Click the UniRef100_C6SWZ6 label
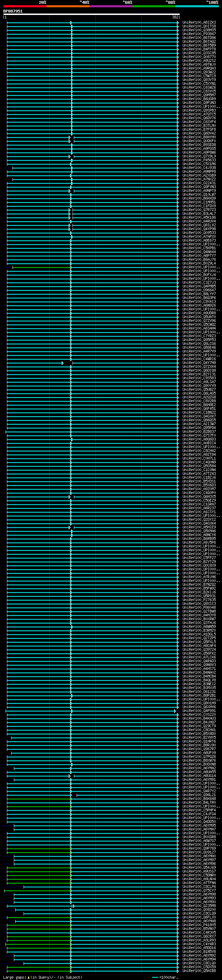Image resolution: width=222 pixels, height=980 pixels. tap(199, 88)
